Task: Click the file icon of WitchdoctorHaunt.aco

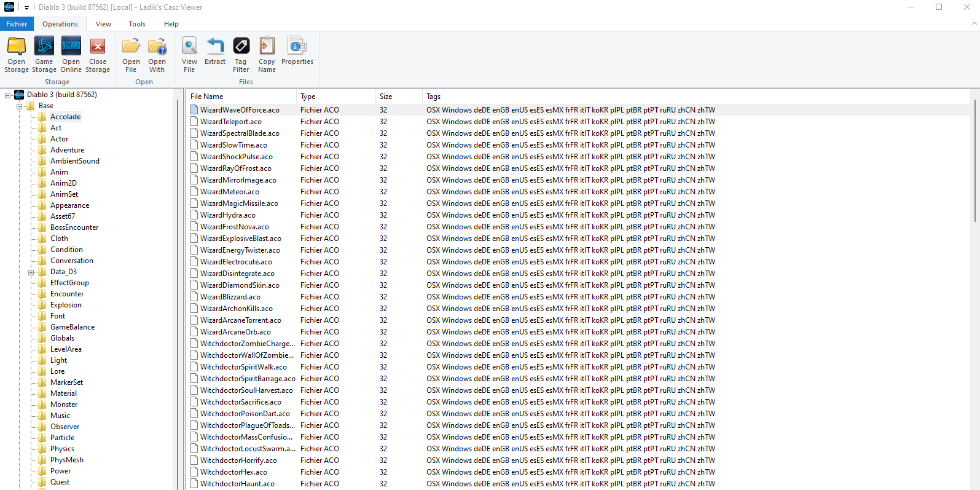Action: coord(194,484)
